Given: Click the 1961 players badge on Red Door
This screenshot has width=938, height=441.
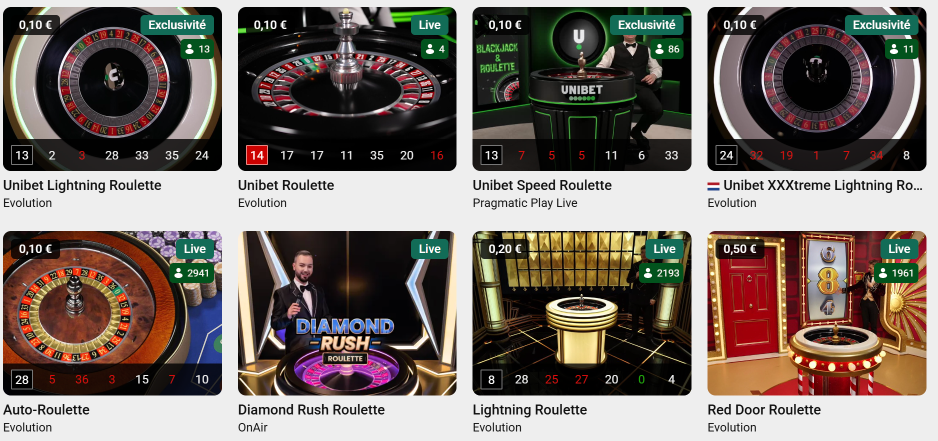Looking at the screenshot, I should pos(896,273).
